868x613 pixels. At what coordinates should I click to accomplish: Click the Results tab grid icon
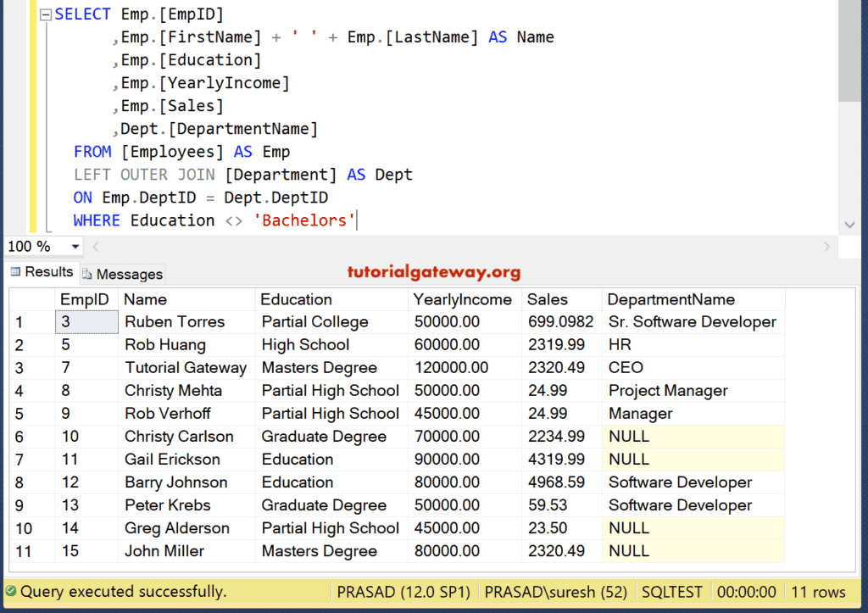pyautogui.click(x=15, y=272)
